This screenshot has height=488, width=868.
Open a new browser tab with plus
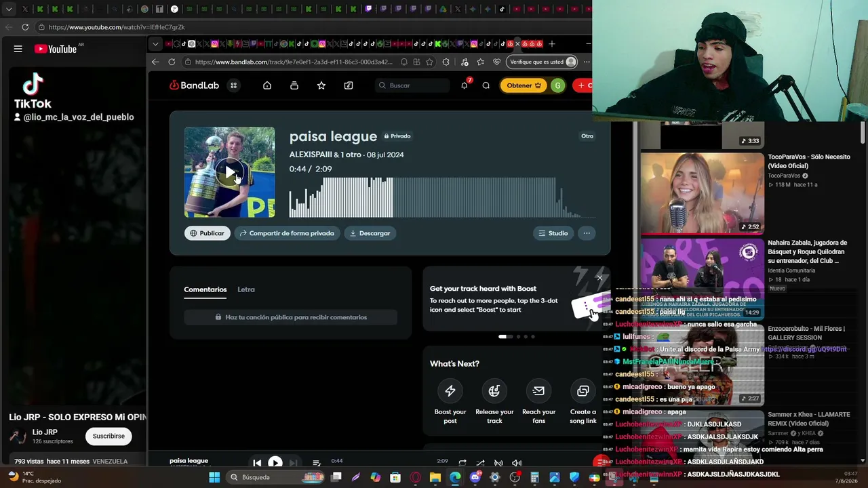tap(552, 44)
